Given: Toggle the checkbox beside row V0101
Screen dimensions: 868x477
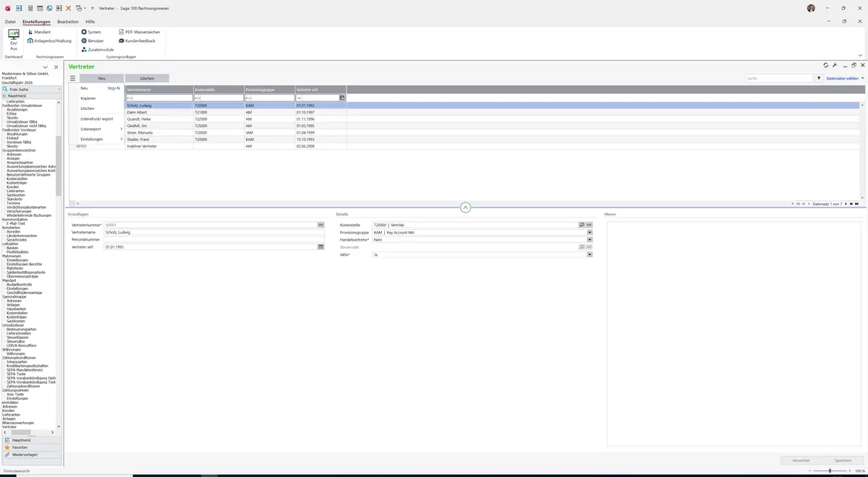Looking at the screenshot, I should 72,146.
